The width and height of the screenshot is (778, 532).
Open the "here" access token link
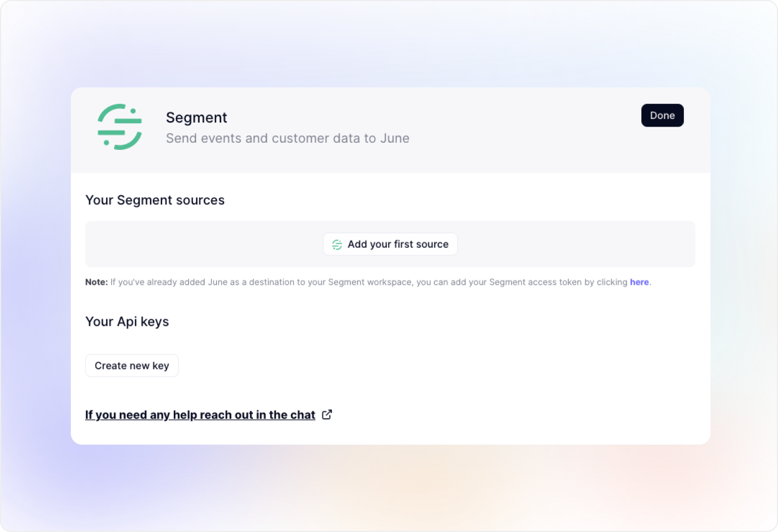click(x=639, y=282)
